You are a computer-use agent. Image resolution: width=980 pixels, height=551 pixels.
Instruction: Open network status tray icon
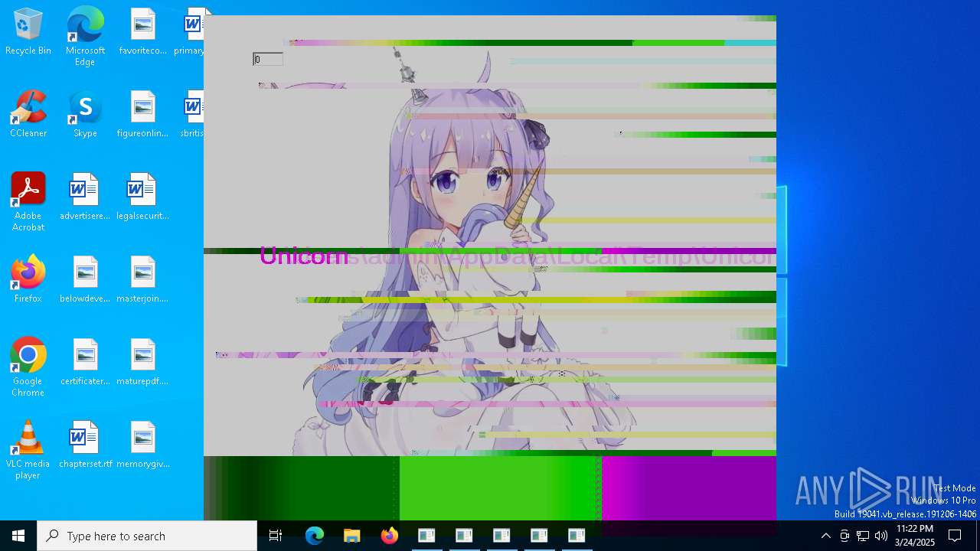(863, 536)
